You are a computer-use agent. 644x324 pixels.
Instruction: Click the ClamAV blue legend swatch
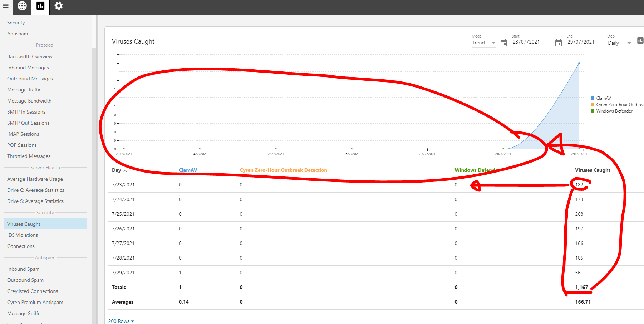point(593,98)
